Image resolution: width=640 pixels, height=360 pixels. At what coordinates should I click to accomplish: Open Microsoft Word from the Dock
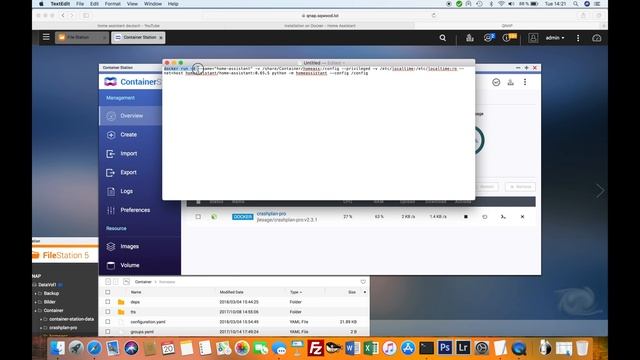(352, 348)
